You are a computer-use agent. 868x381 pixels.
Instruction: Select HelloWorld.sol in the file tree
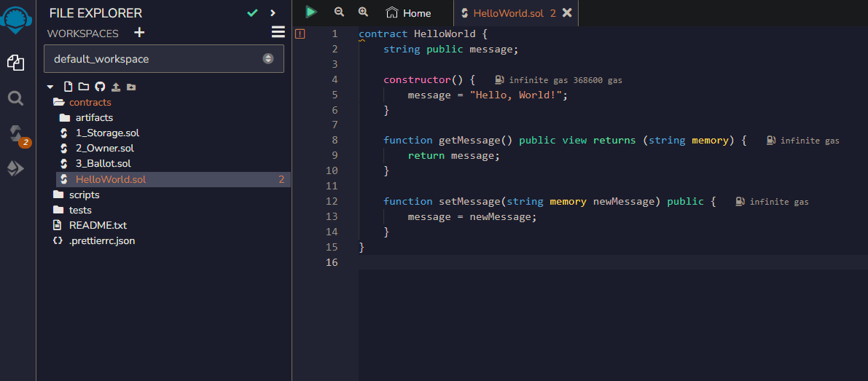coord(173,179)
